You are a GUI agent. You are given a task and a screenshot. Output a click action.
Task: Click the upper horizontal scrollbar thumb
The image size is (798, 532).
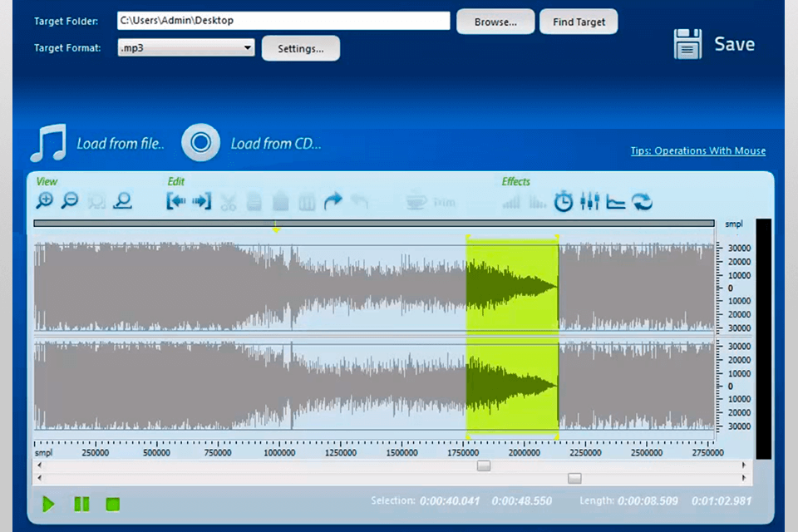tap(483, 466)
